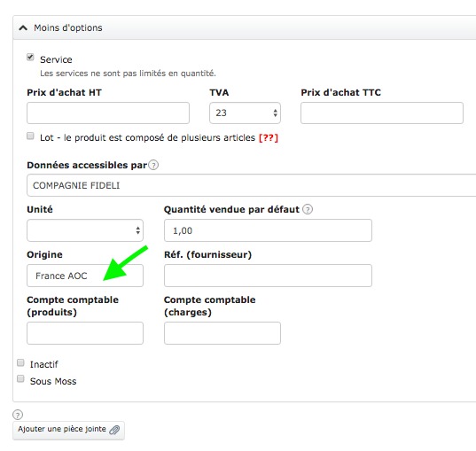Click the Lot produit composé label
Screen dimensions: 476x451
tap(147, 138)
